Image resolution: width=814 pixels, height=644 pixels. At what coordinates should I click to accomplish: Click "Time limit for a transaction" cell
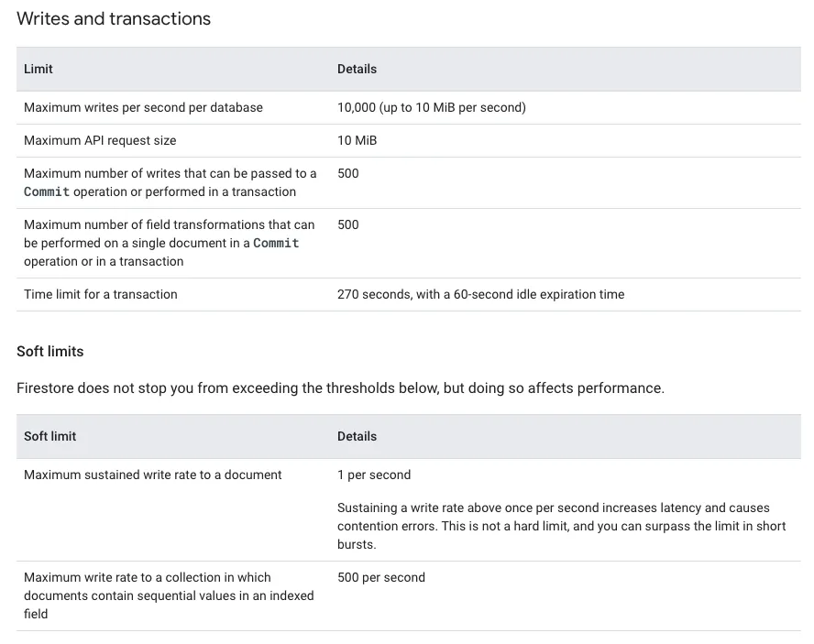tap(101, 294)
